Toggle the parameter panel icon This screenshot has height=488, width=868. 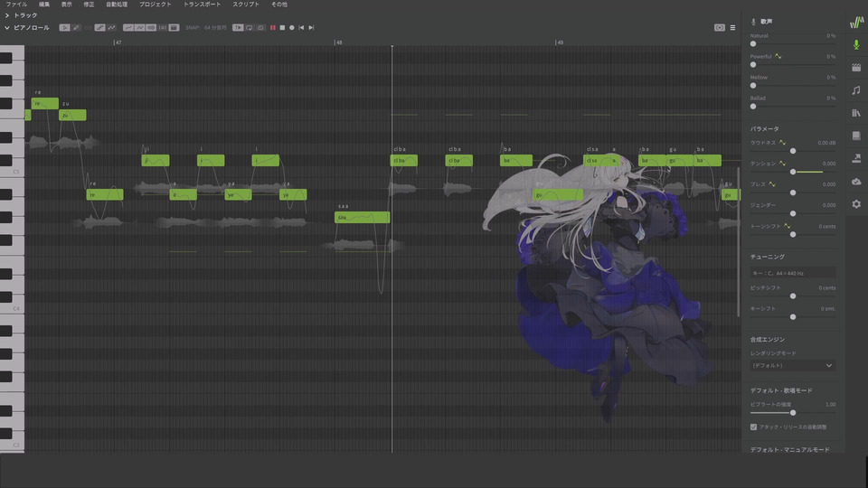(174, 28)
